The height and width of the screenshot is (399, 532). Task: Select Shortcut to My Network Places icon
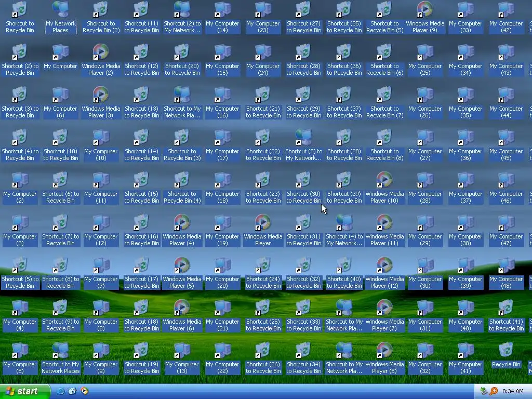click(60, 358)
